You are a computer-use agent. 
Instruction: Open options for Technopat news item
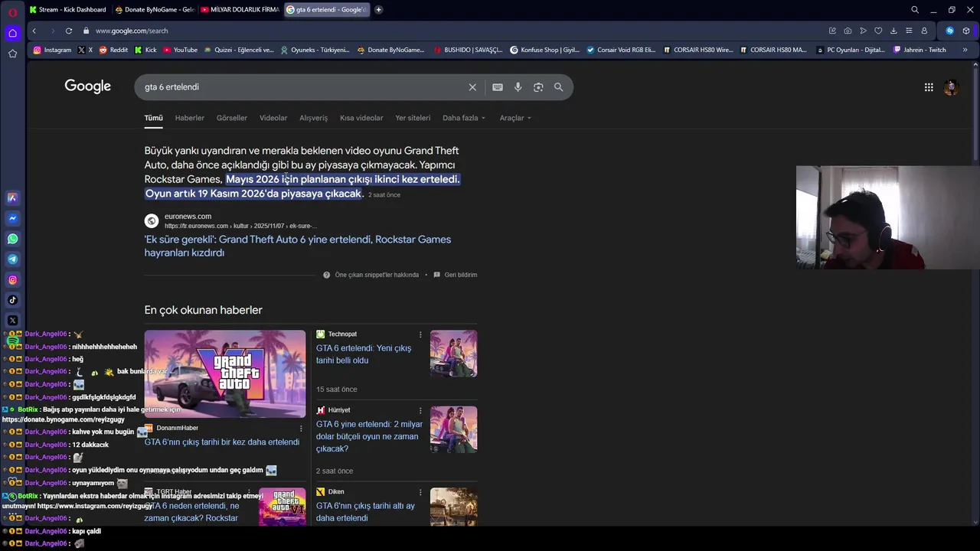coord(420,334)
